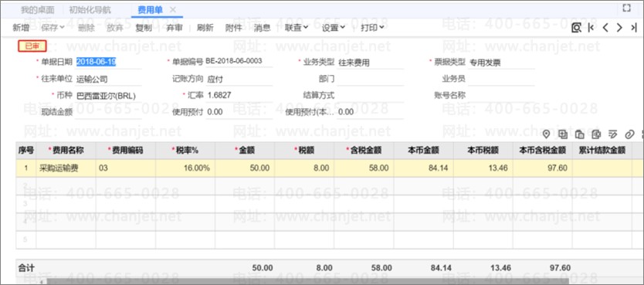Close the 费用单 tab
Viewport: 644px width, 285px height.
pyautogui.click(x=173, y=9)
